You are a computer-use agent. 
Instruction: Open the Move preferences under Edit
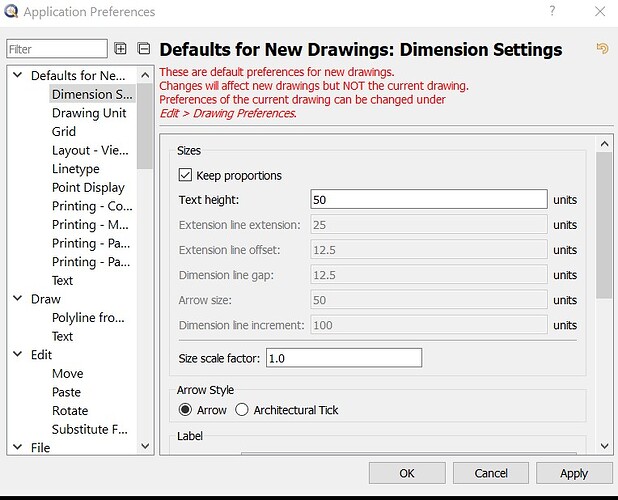[67, 374]
